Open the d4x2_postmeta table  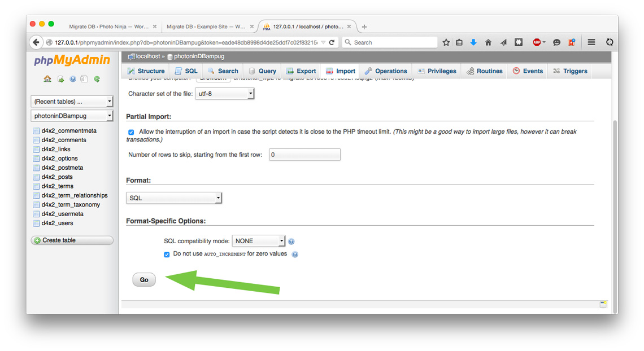[62, 168]
